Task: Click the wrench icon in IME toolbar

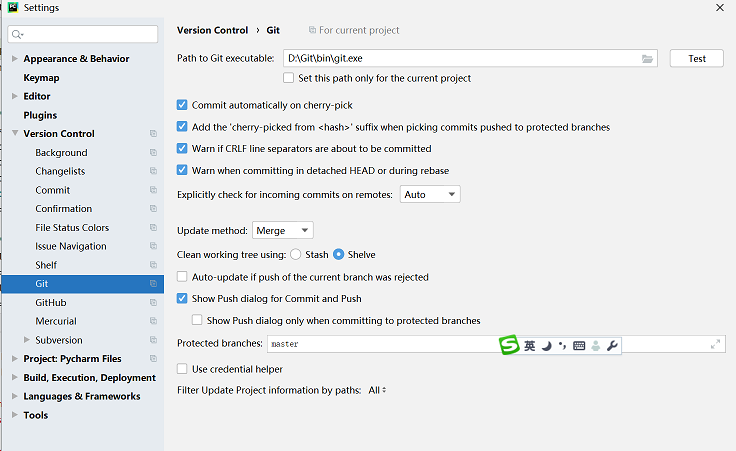Action: click(x=613, y=346)
